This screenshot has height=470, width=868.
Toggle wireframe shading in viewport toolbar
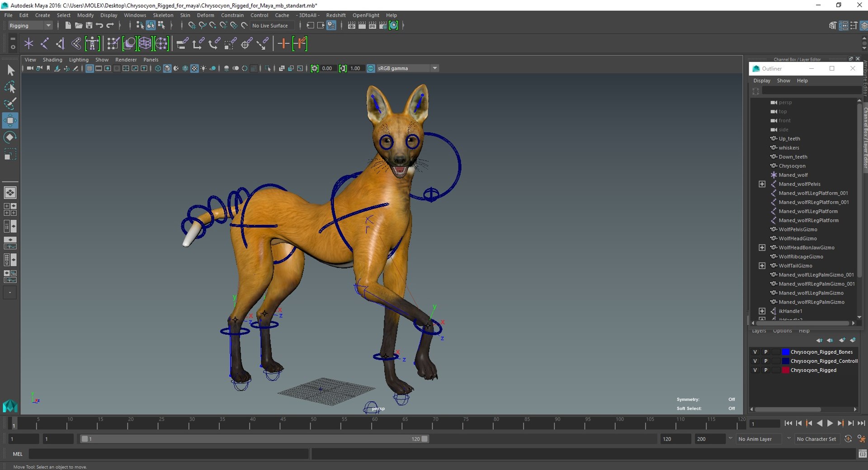158,68
